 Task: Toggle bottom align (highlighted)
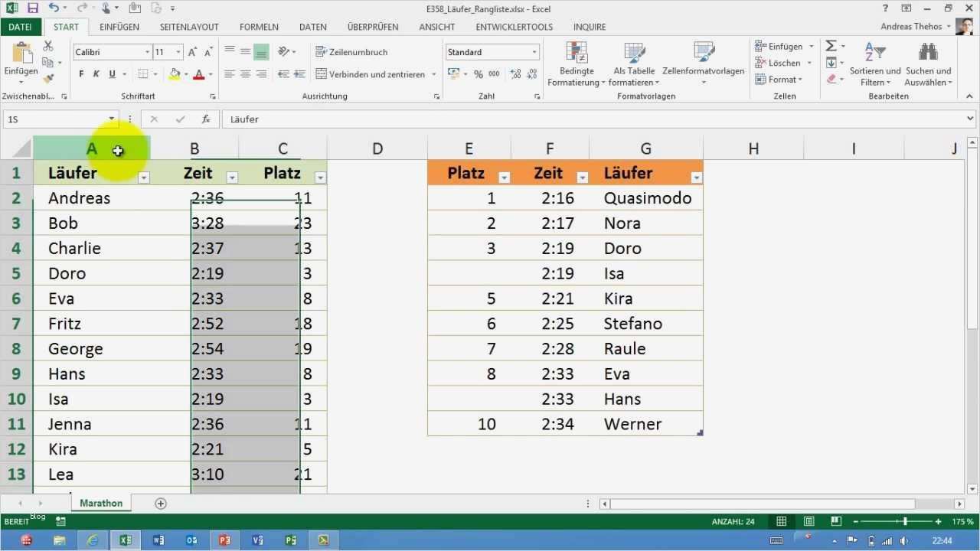[262, 51]
